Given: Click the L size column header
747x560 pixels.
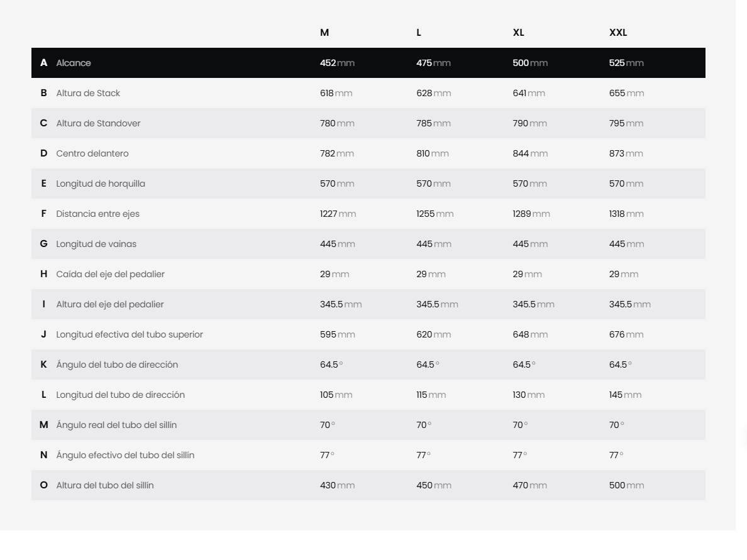Looking at the screenshot, I should [x=419, y=33].
